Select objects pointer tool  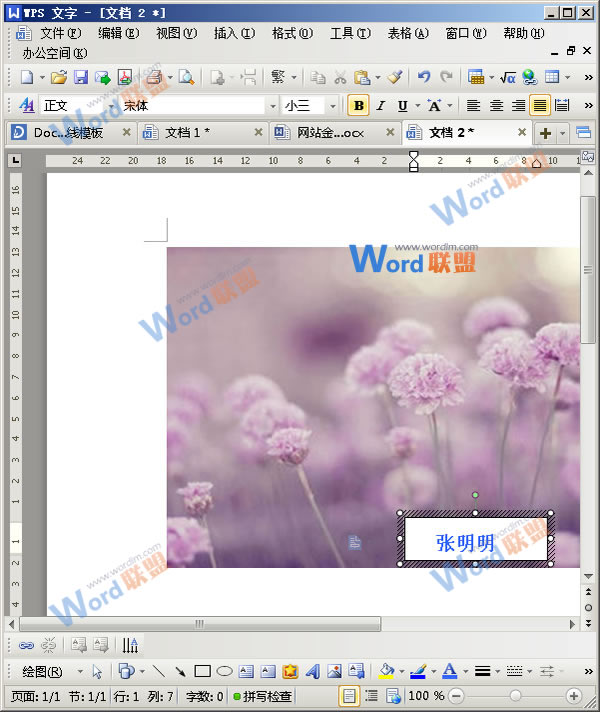97,671
